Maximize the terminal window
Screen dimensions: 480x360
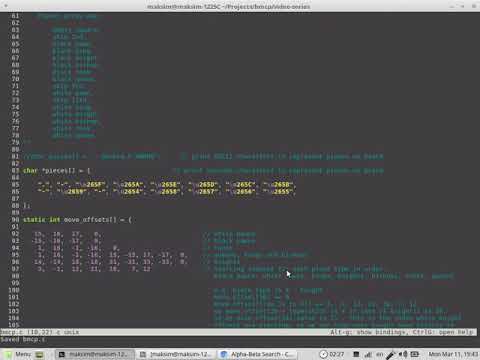(463, 6)
